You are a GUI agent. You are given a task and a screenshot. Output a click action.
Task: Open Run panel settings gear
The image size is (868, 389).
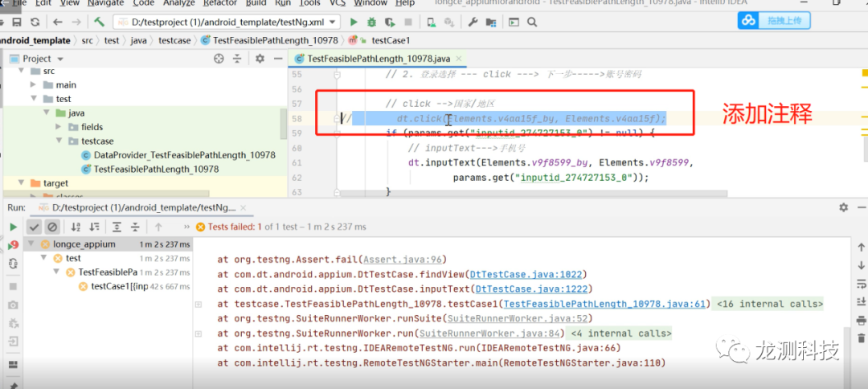[x=843, y=207]
